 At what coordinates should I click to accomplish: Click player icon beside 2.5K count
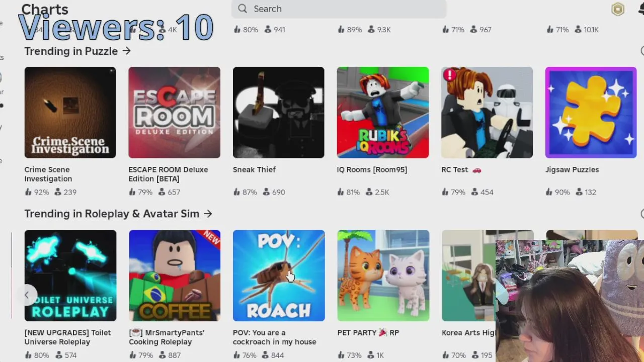(x=370, y=192)
